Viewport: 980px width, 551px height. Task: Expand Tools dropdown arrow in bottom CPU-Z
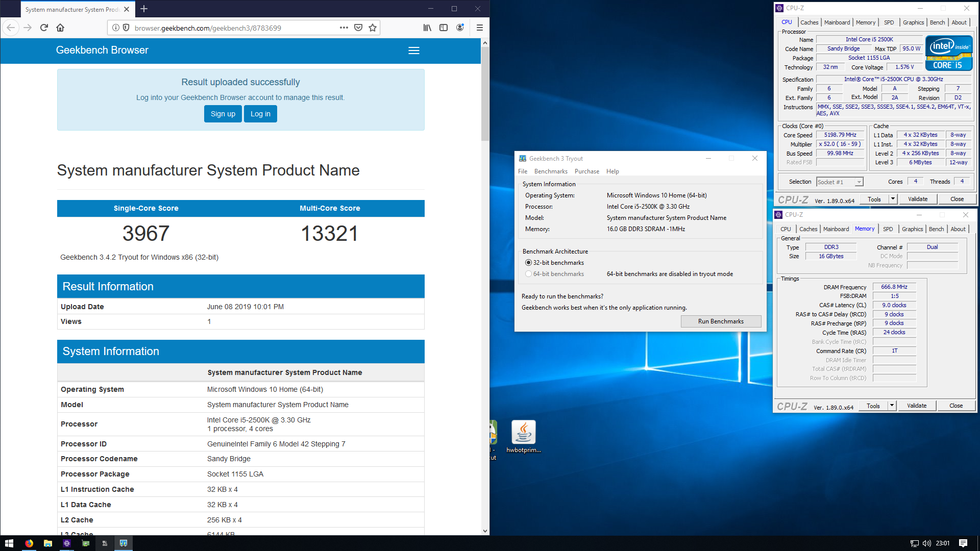[892, 406]
